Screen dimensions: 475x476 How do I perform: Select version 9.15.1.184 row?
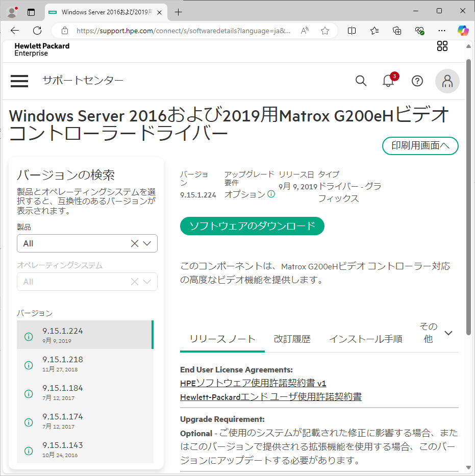pyautogui.click(x=85, y=392)
